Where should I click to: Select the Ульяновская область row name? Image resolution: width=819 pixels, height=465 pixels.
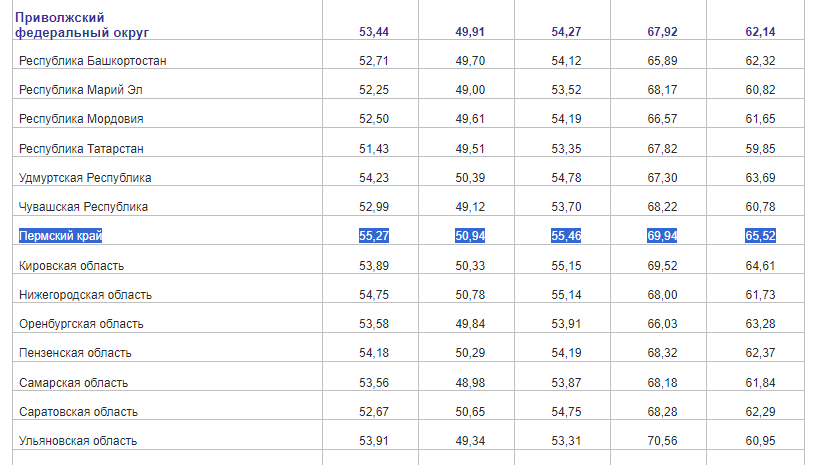click(x=78, y=441)
